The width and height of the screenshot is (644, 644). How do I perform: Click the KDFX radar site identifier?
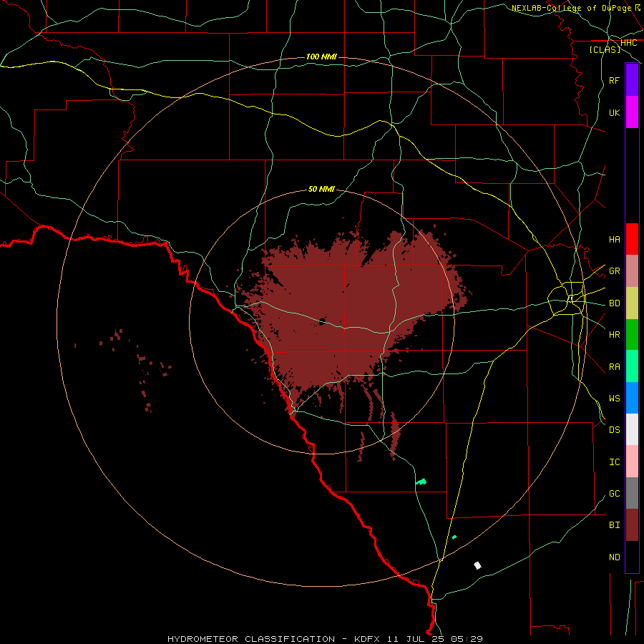[367, 639]
